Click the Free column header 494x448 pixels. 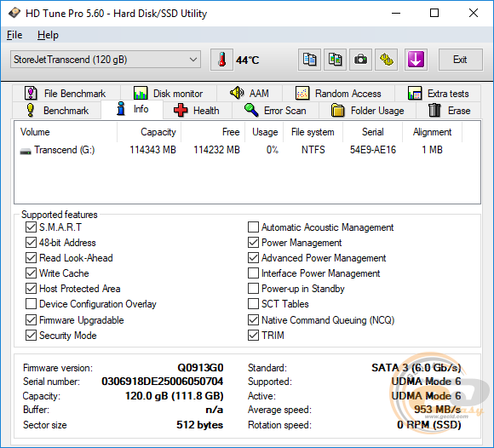(213, 132)
